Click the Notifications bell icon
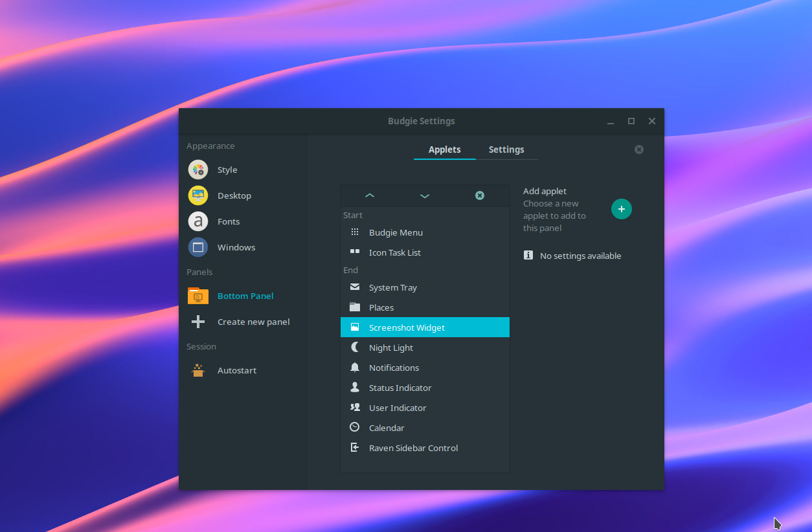Screen dimensions: 812x532 tap(355, 367)
